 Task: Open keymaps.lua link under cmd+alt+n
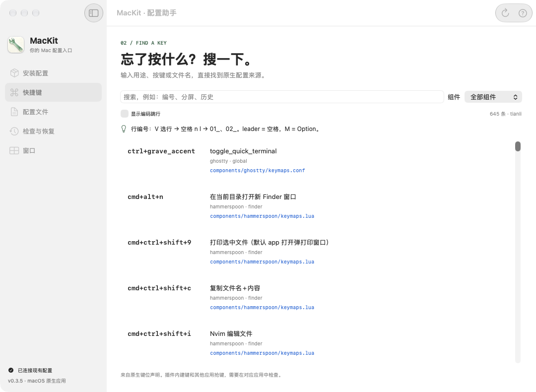(262, 216)
